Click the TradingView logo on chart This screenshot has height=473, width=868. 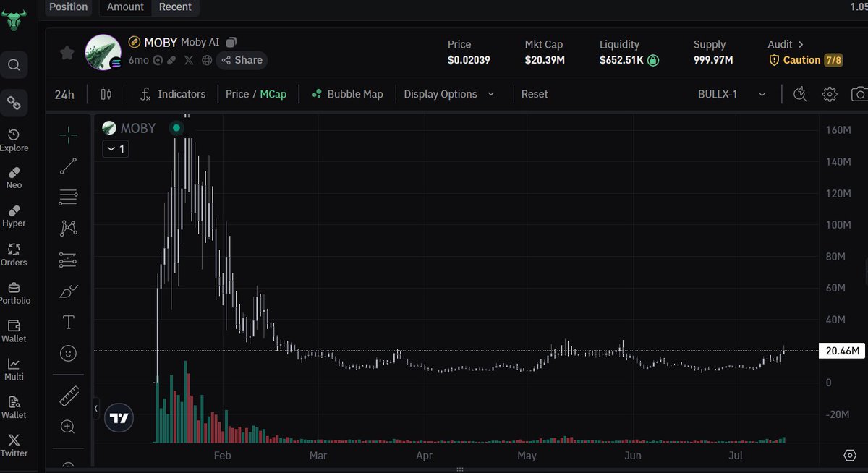(119, 418)
